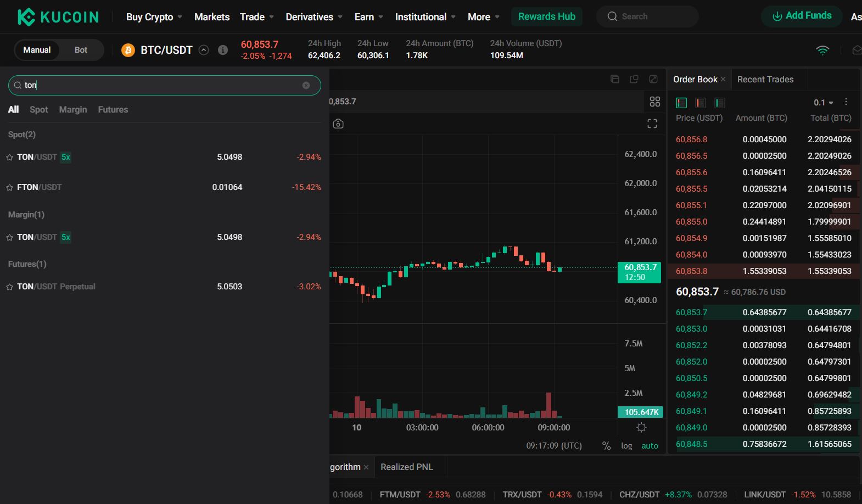The width and height of the screenshot is (862, 504).
Task: Close the Order Book tab
Action: pos(723,80)
